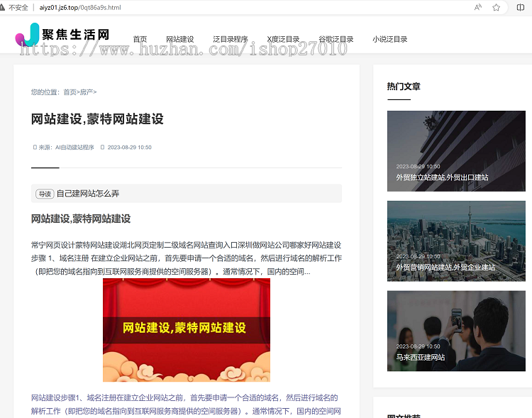Click the 导读 badge label
Image resolution: width=532 pixels, height=418 pixels.
[x=45, y=194]
